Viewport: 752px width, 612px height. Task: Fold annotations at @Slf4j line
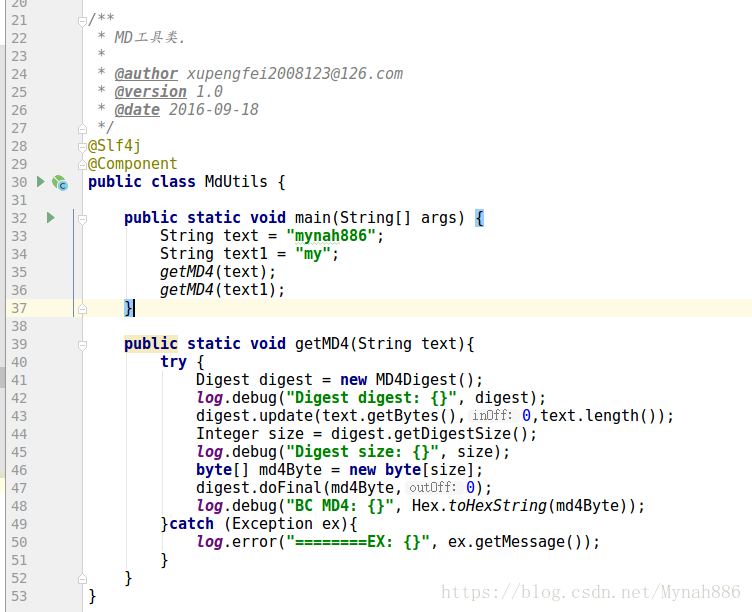[82, 146]
